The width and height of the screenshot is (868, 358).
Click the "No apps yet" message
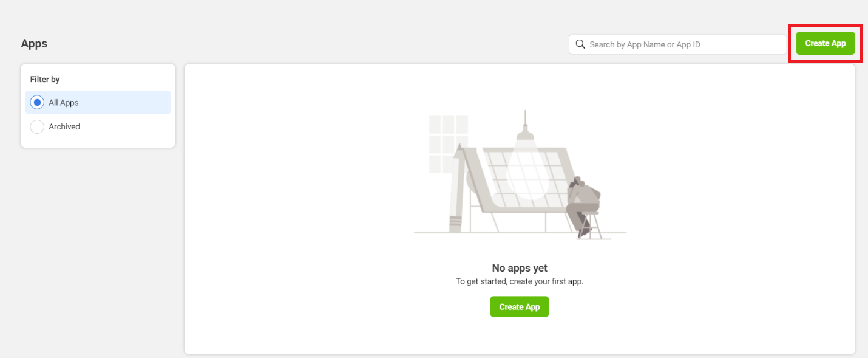click(520, 268)
